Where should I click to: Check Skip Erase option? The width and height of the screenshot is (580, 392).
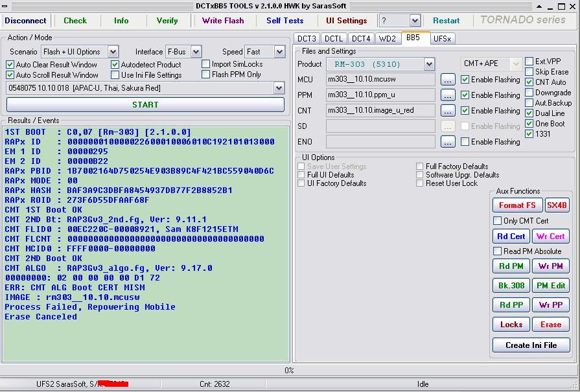point(529,72)
